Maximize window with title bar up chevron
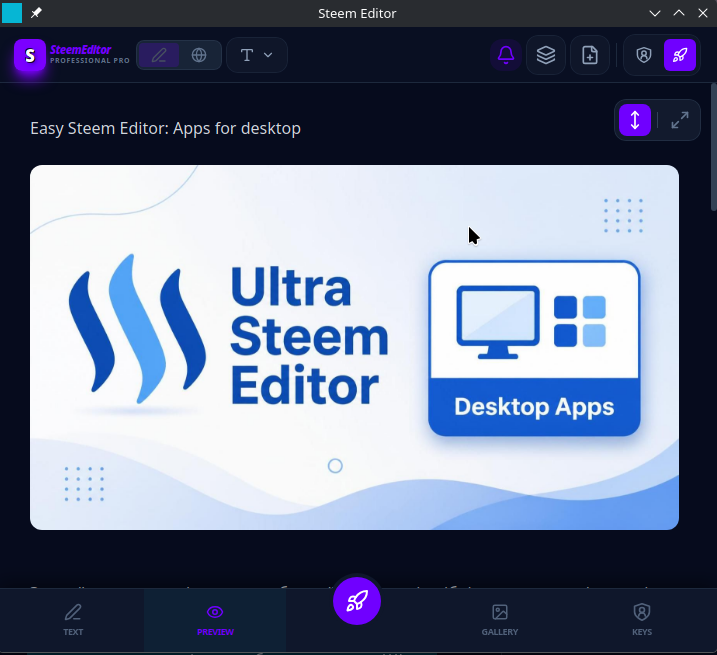 679,13
